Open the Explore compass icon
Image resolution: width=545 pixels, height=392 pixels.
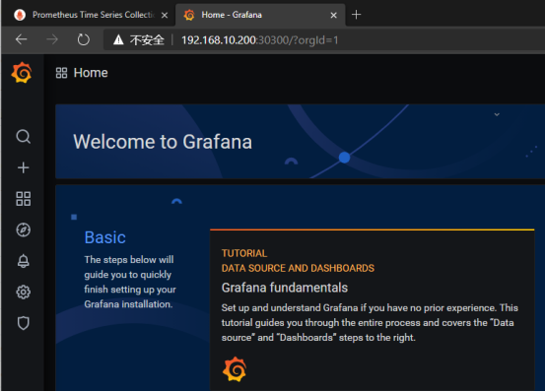pos(24,229)
